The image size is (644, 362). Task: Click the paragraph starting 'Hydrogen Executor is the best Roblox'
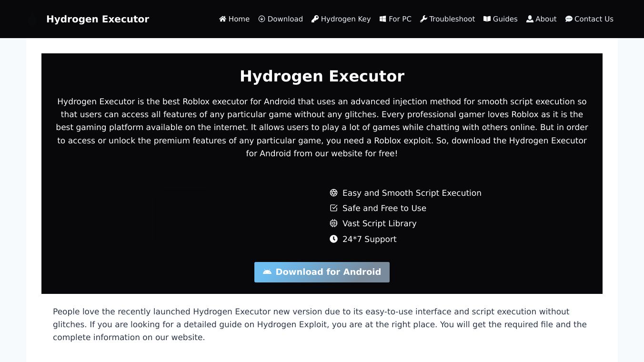(x=322, y=128)
